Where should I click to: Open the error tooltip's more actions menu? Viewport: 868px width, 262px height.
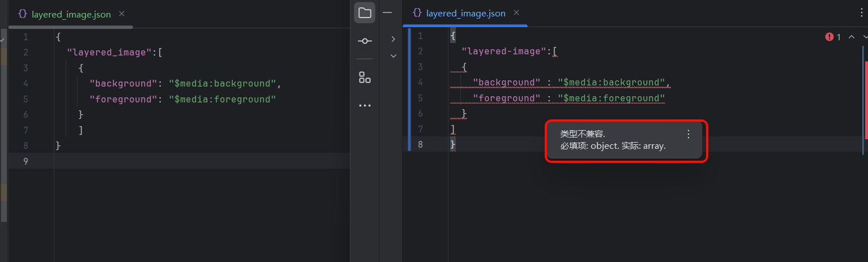tap(688, 135)
